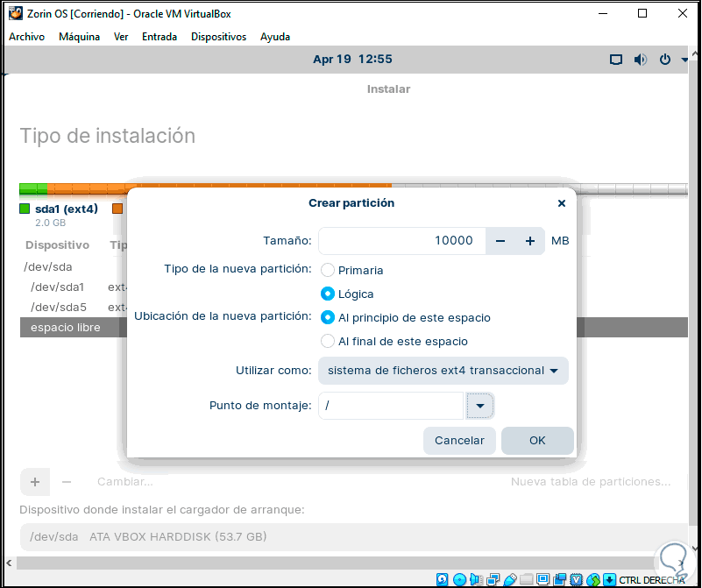Image resolution: width=702 pixels, height=588 pixels.
Task: Click the optical disc status icon
Action: point(459,579)
